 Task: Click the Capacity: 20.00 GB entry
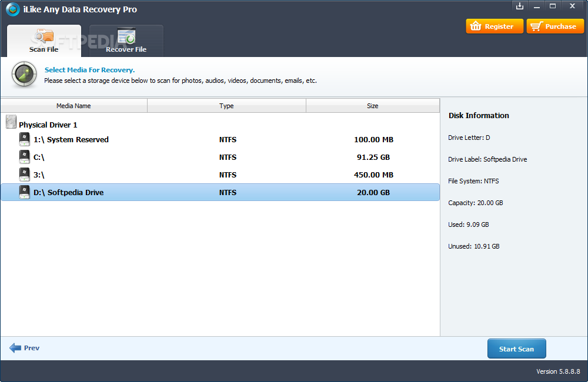click(476, 203)
